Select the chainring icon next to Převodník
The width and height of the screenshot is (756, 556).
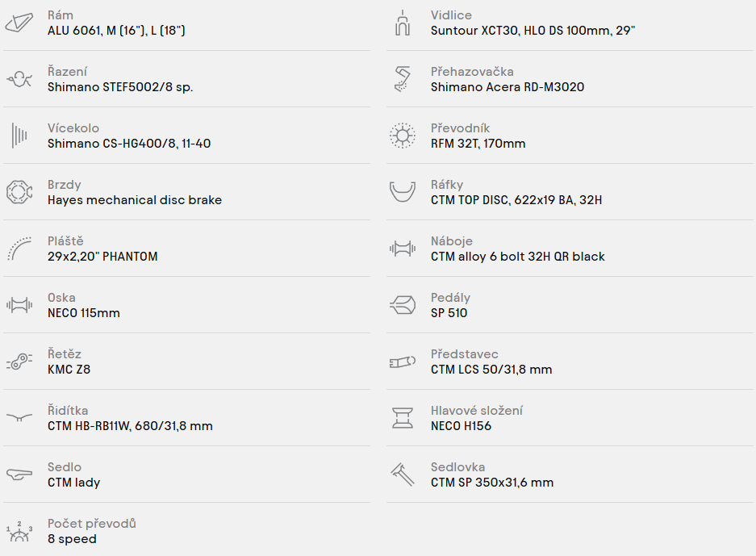pos(403,136)
